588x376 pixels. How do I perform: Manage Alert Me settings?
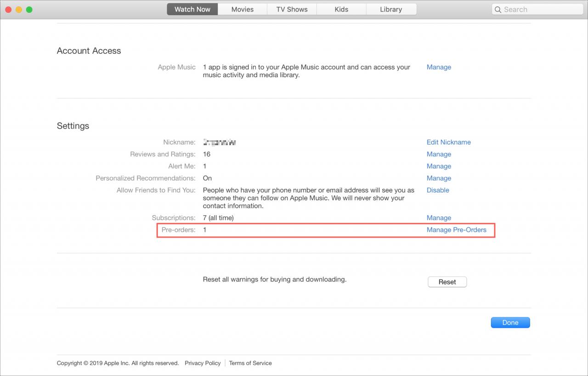coord(439,166)
